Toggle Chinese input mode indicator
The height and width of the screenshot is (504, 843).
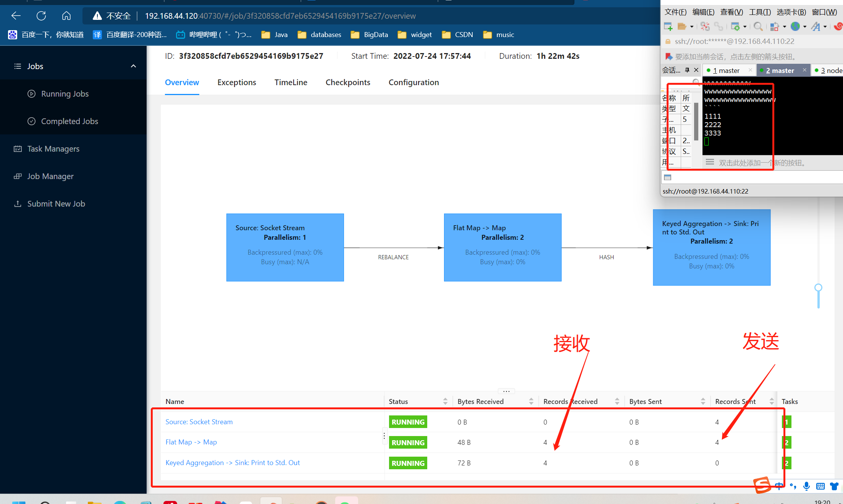click(x=779, y=486)
